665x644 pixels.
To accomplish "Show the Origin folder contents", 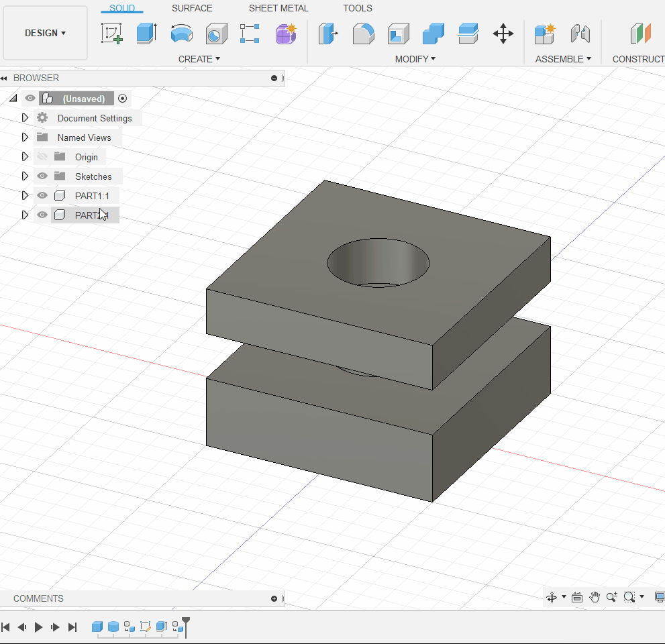I will coord(25,156).
